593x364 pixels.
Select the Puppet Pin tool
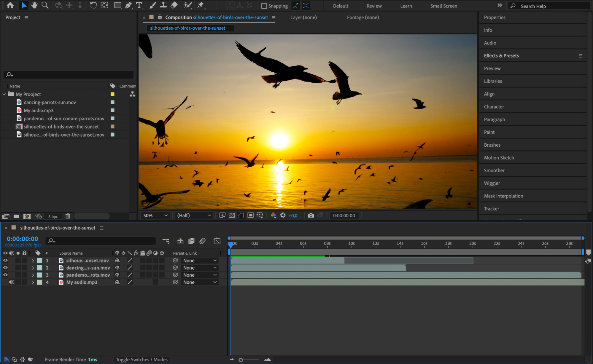pos(201,5)
